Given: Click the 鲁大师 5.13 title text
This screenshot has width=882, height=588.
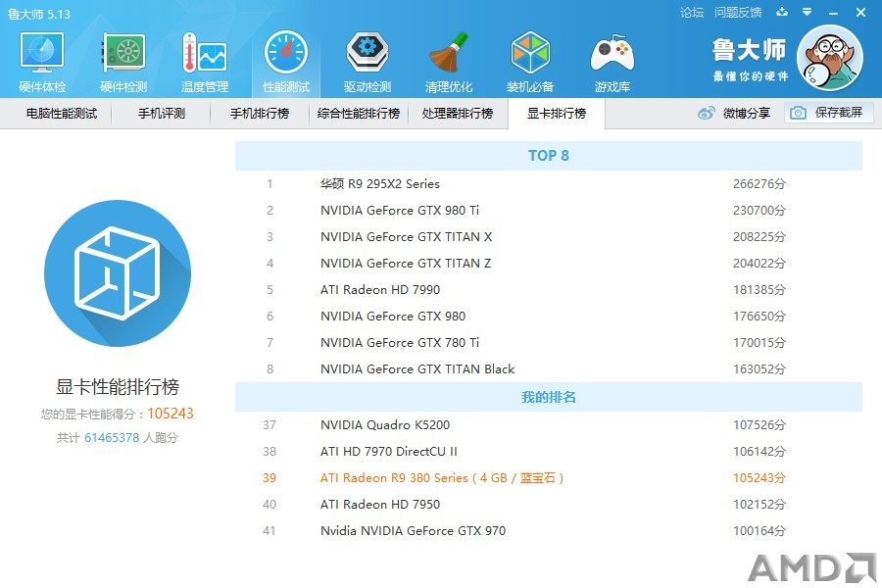Looking at the screenshot, I should pos(39,14).
